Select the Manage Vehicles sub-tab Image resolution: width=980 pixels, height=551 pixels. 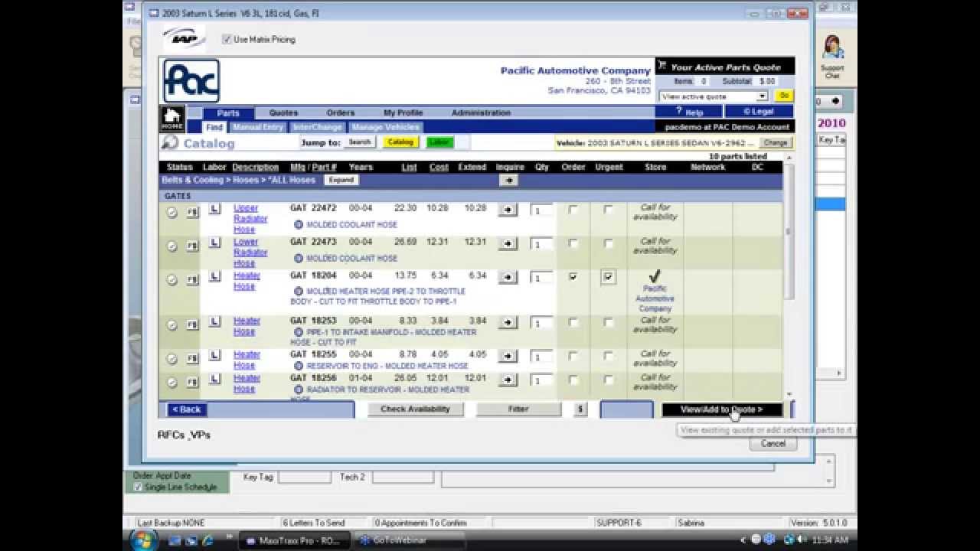tap(385, 127)
